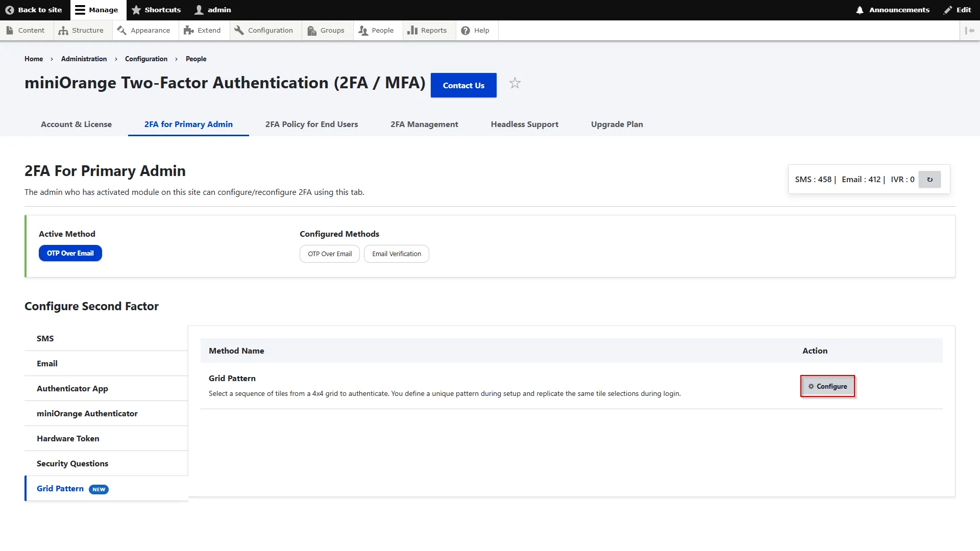Open Content via the page icon
The width and height of the screenshot is (980, 551).
point(10,31)
